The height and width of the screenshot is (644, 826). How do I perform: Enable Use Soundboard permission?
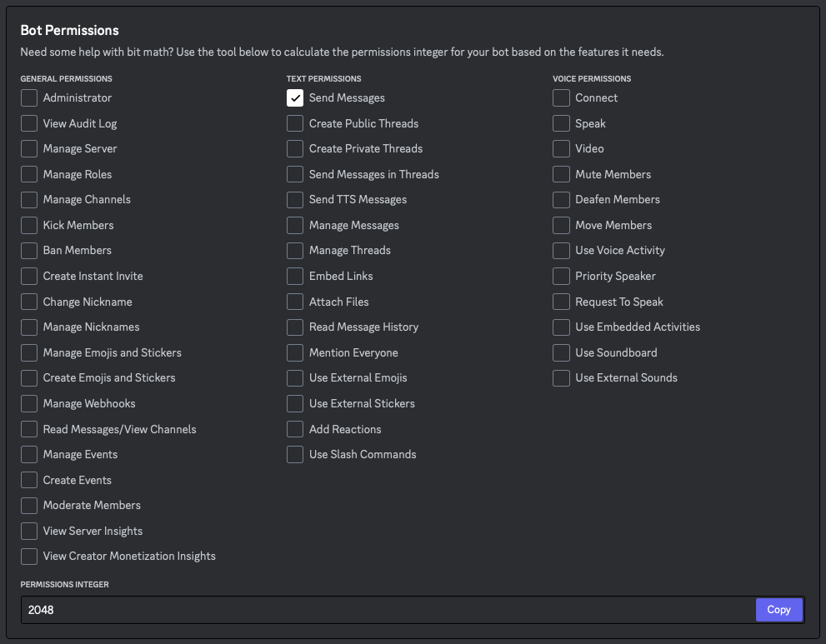click(560, 352)
